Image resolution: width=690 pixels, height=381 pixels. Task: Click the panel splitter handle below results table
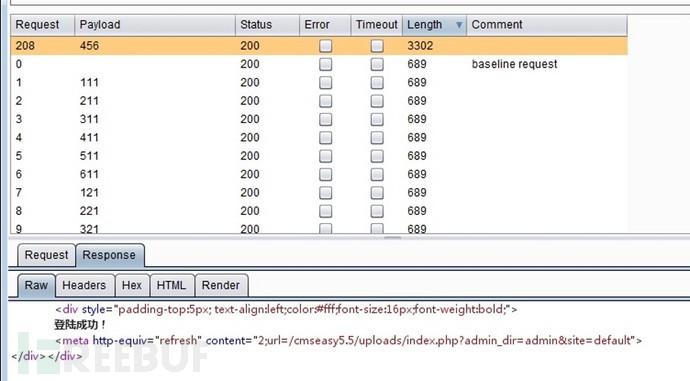393,238
